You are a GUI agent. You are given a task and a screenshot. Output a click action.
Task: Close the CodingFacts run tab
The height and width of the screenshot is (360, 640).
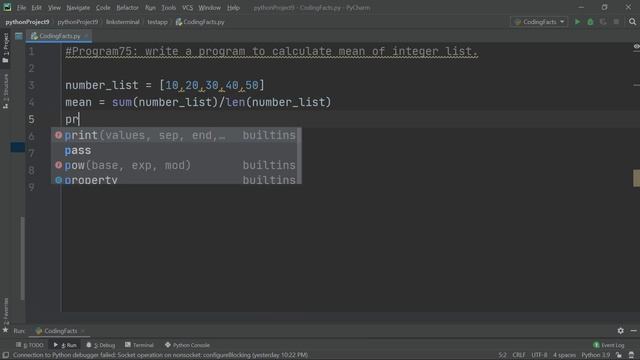click(82, 331)
